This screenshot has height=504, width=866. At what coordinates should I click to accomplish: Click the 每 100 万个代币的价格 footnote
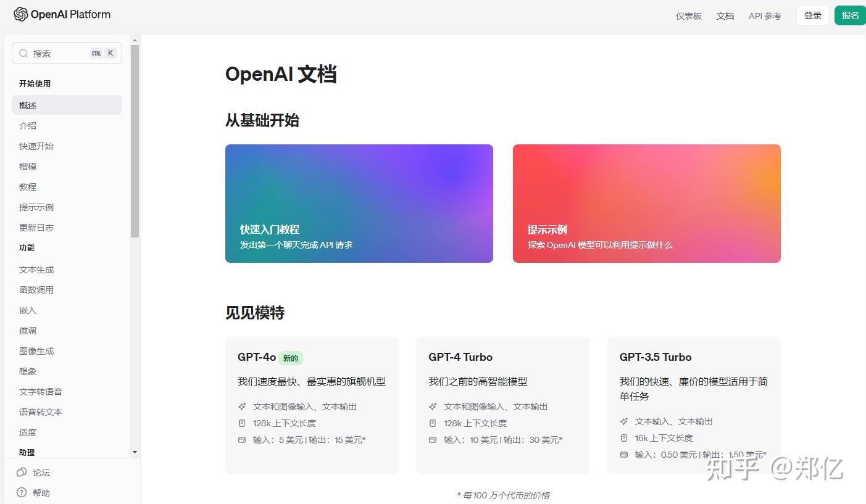(503, 495)
